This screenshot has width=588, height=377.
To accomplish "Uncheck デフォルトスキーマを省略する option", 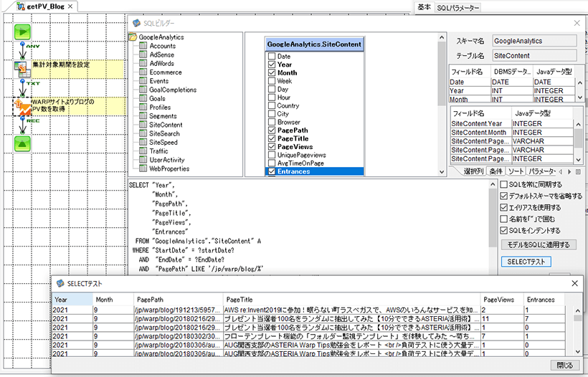I will pos(504,196).
